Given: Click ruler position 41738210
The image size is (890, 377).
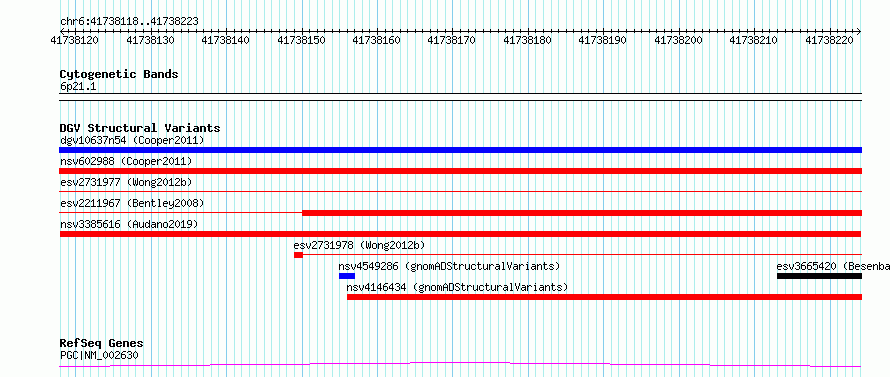Looking at the screenshot, I should coord(754,40).
